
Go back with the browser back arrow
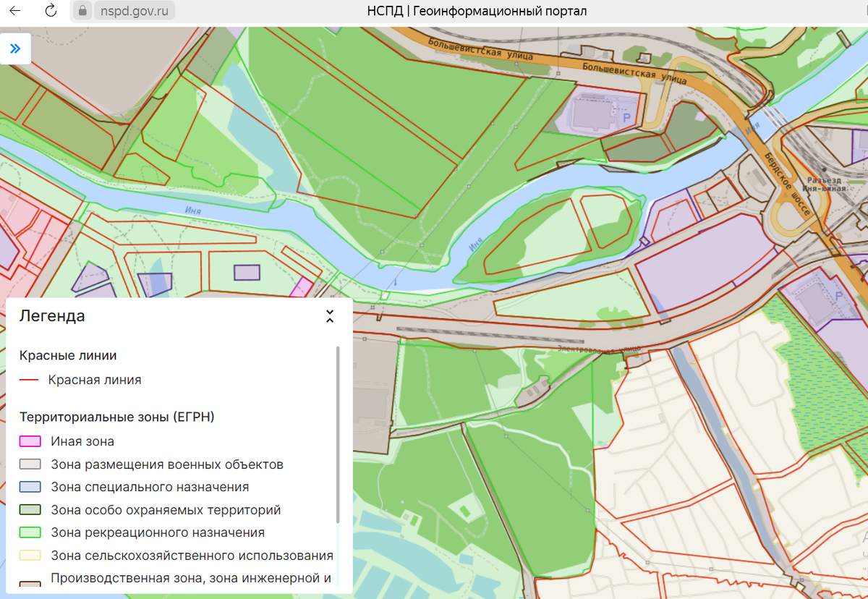(x=15, y=11)
